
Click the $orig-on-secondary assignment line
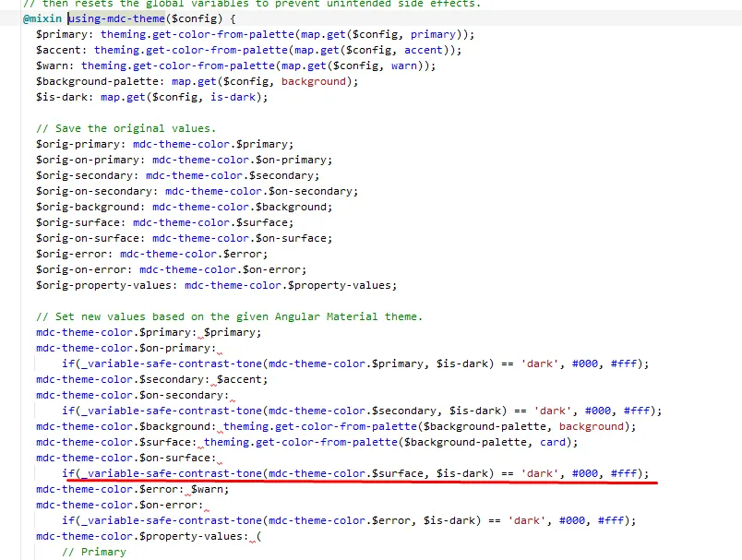coord(197,191)
